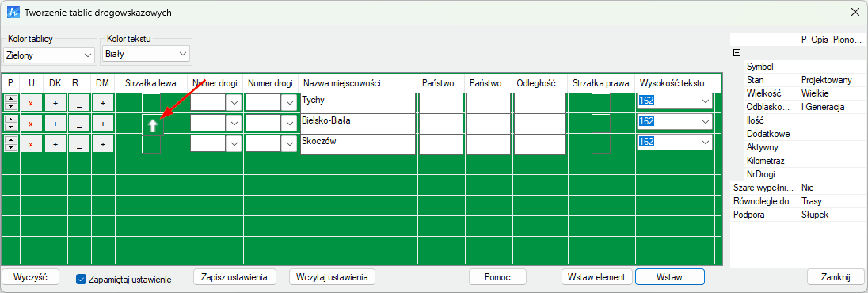Move Tychy row down with P spinner down-arrow

[x=10, y=107]
